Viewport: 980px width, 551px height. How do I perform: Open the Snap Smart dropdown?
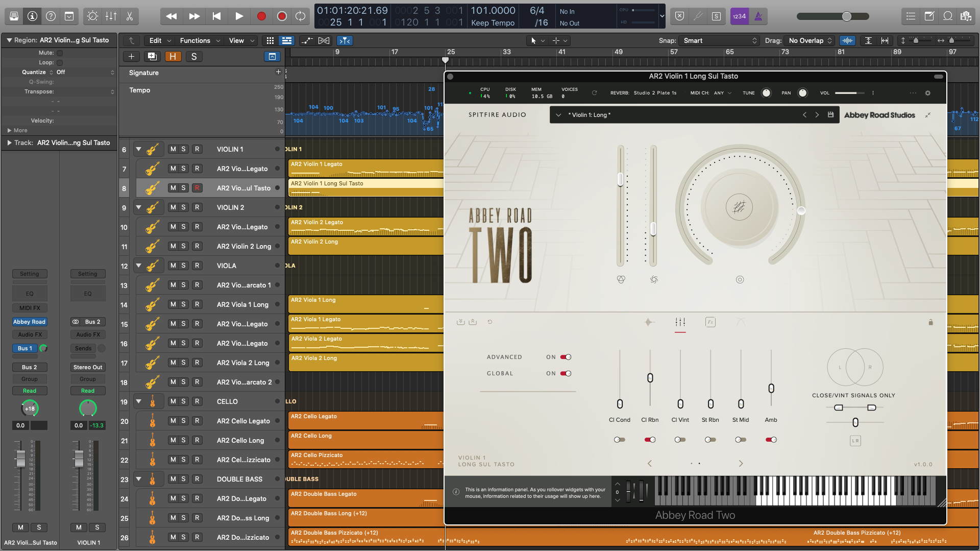pyautogui.click(x=720, y=40)
